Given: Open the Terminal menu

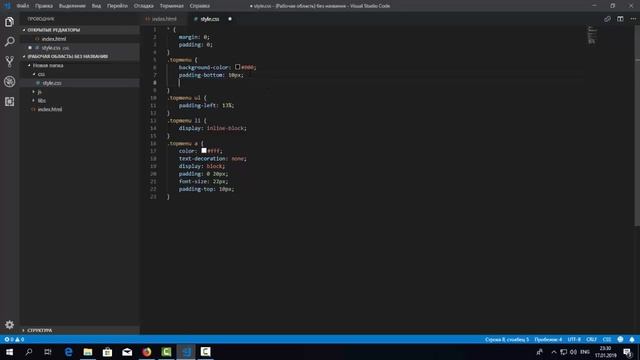Looking at the screenshot, I should tap(171, 6).
